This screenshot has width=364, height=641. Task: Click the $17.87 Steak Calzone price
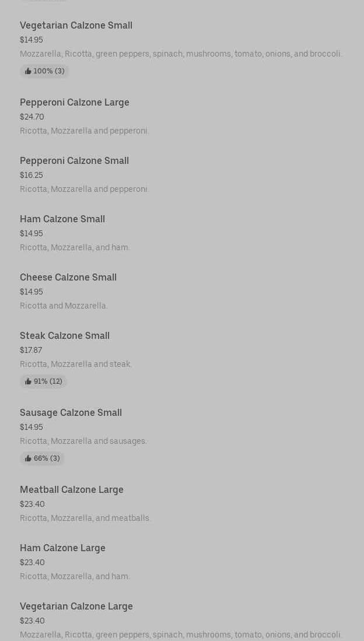coord(31,350)
